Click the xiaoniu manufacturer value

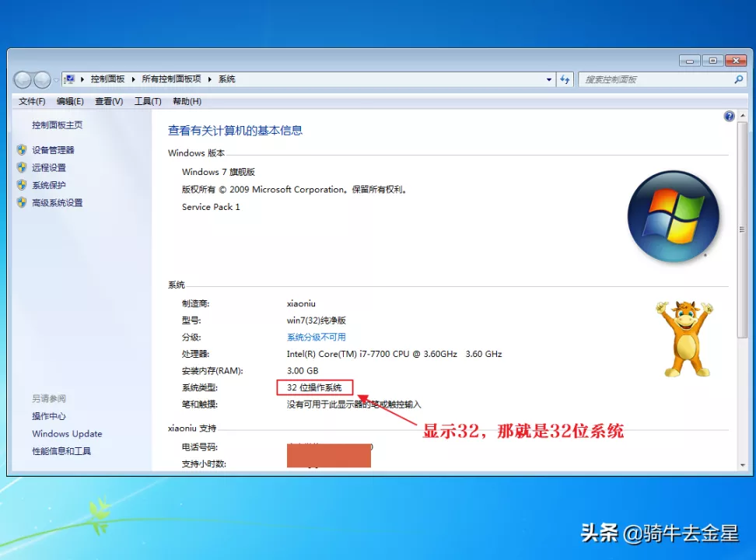pyautogui.click(x=301, y=304)
